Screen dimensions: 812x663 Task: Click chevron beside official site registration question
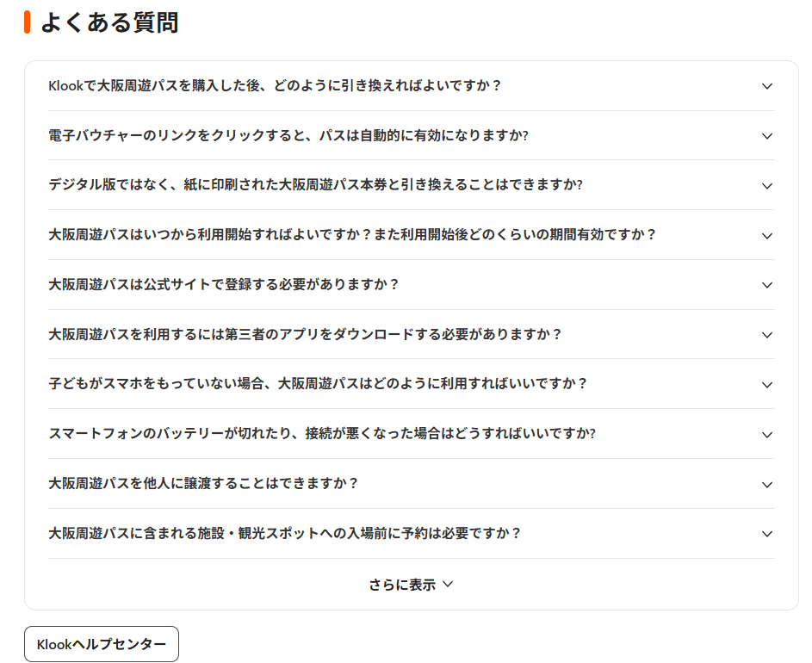point(767,285)
